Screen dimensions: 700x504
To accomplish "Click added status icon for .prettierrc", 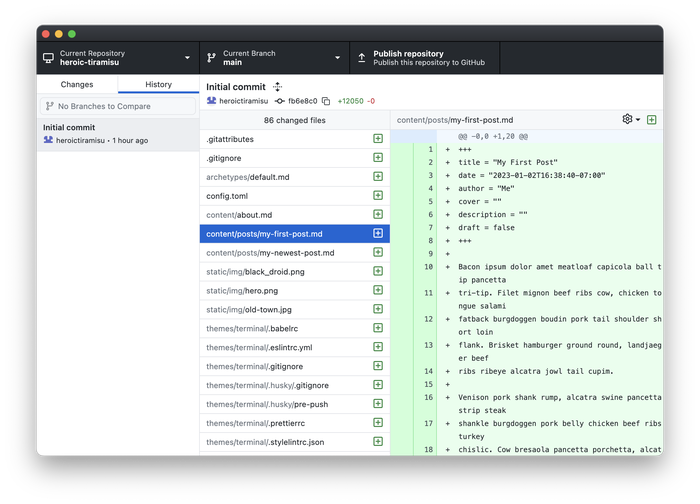I will (378, 423).
